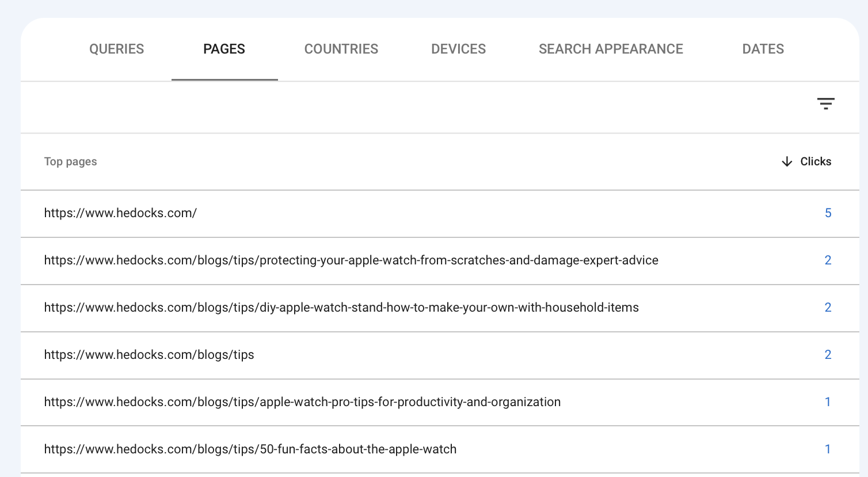Image resolution: width=868 pixels, height=477 pixels.
Task: Open the 50-fun-facts-about-the-apple-watch page
Action: [250, 449]
